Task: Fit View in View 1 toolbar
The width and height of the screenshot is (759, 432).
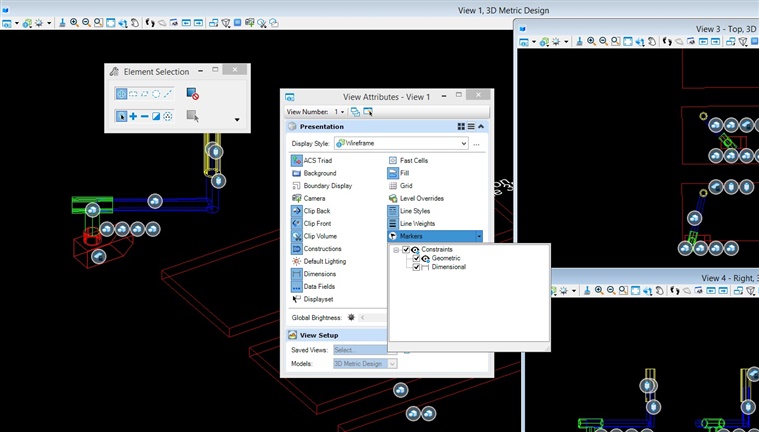Action: 110,23
